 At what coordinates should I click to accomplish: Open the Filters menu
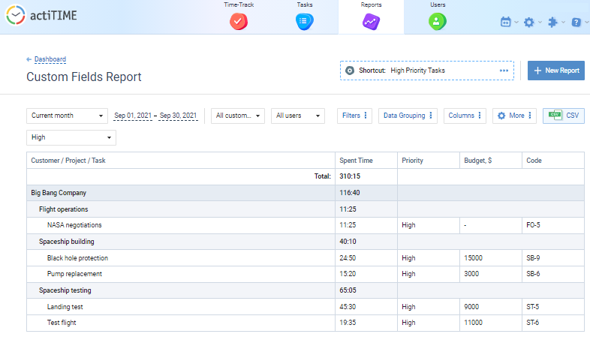(x=354, y=116)
